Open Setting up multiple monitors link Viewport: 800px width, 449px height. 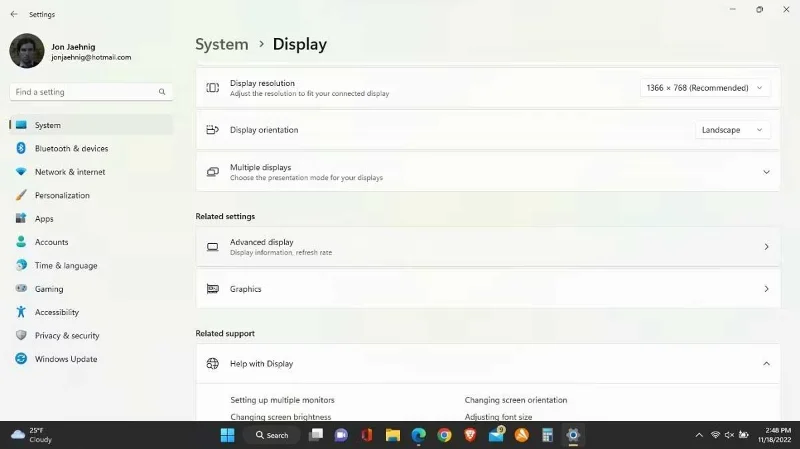[282, 400]
